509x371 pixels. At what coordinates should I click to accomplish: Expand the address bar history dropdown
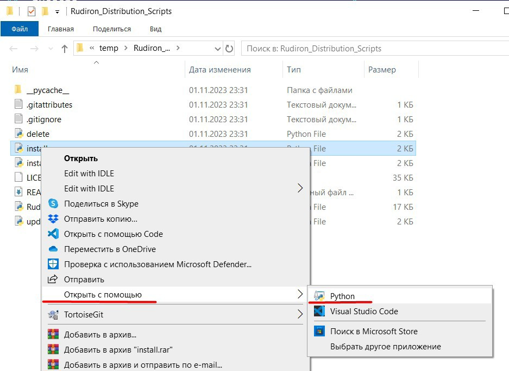coord(217,49)
